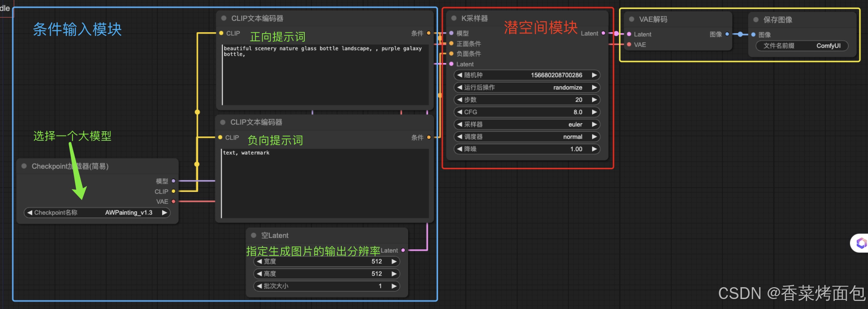Click the 降噪 value 1.00
The image size is (868, 309).
click(576, 149)
